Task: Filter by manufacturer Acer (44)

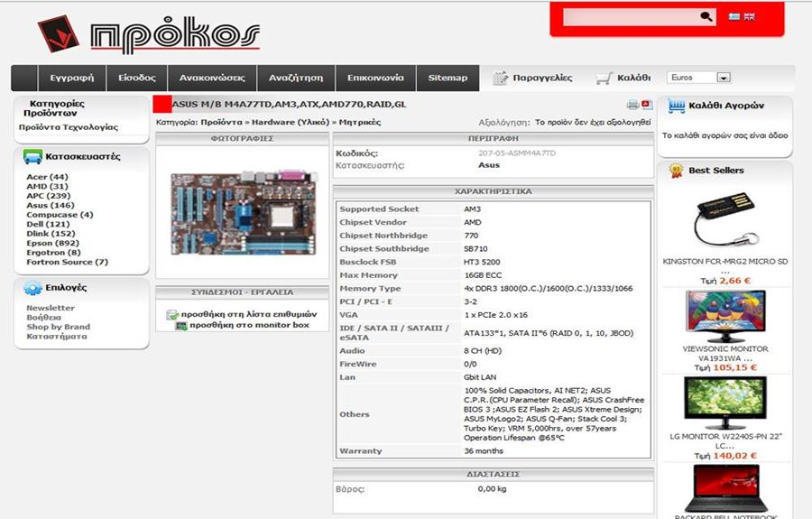Action: [47, 177]
